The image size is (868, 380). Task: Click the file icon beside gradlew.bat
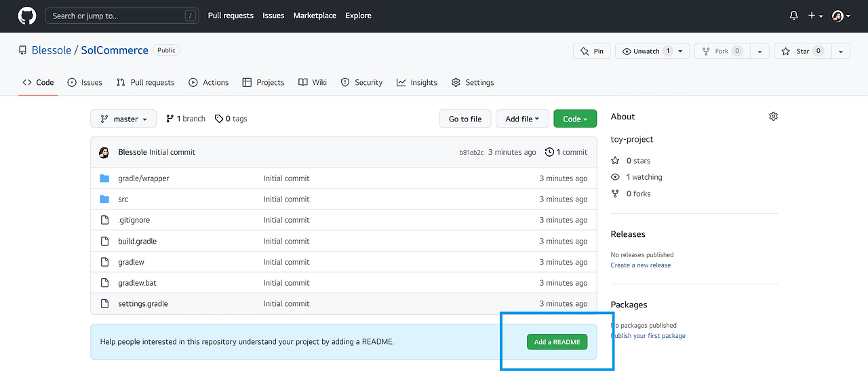pos(104,283)
